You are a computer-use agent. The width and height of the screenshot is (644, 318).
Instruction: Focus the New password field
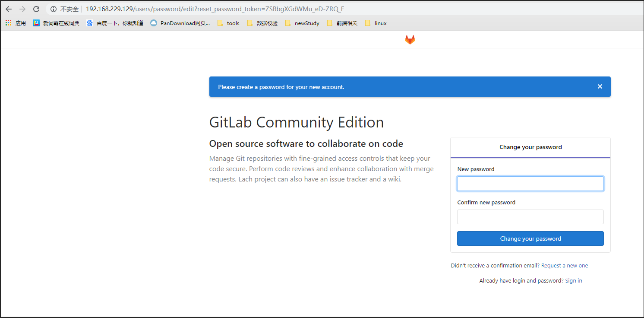[x=530, y=184]
